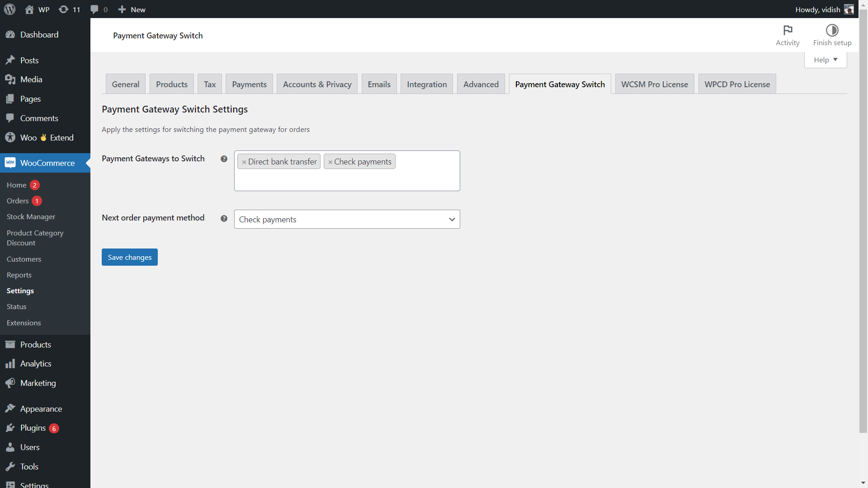868x488 pixels.
Task: Click the Finish setup progress icon
Action: coord(832,30)
